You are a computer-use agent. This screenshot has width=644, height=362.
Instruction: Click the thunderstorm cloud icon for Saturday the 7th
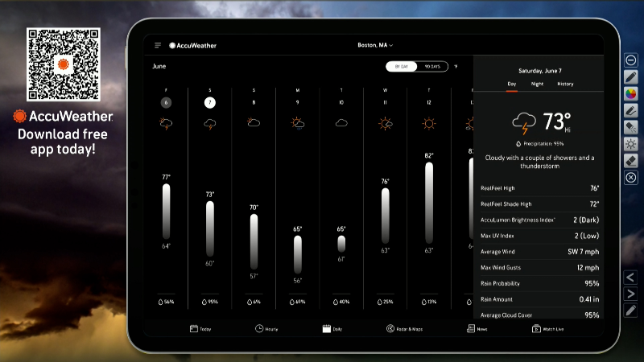210,124
